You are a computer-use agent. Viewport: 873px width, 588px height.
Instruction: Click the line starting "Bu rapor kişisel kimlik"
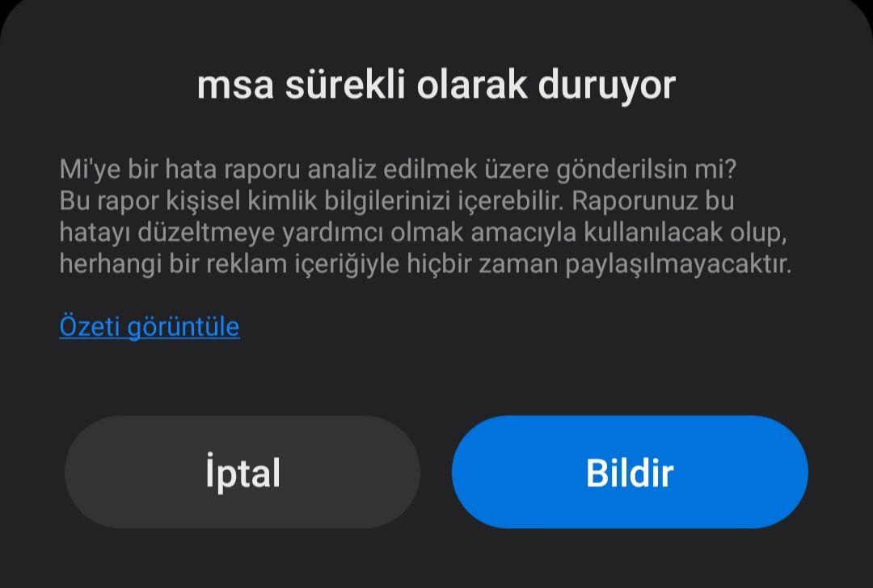[396, 201]
